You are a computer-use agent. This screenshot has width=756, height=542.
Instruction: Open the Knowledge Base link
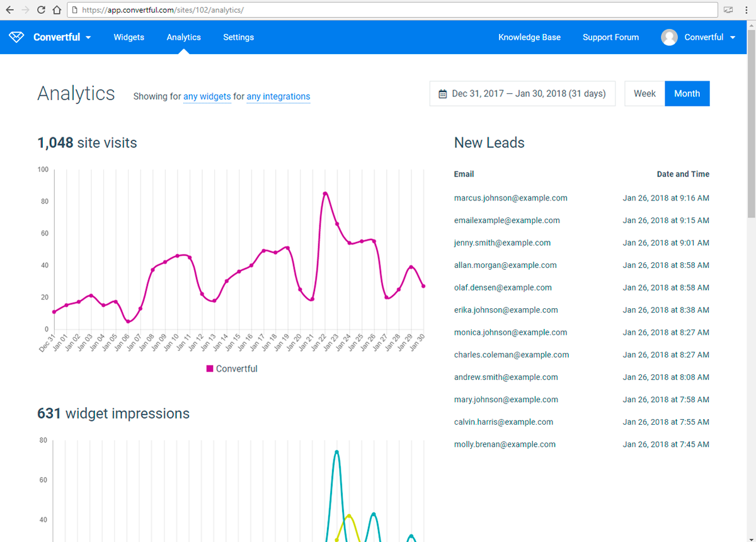529,37
